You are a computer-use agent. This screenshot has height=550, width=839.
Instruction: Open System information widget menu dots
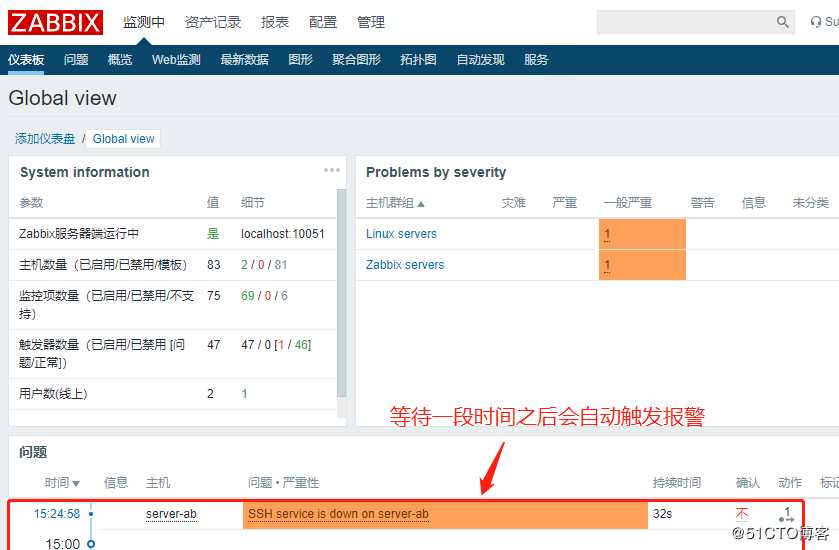tap(332, 170)
